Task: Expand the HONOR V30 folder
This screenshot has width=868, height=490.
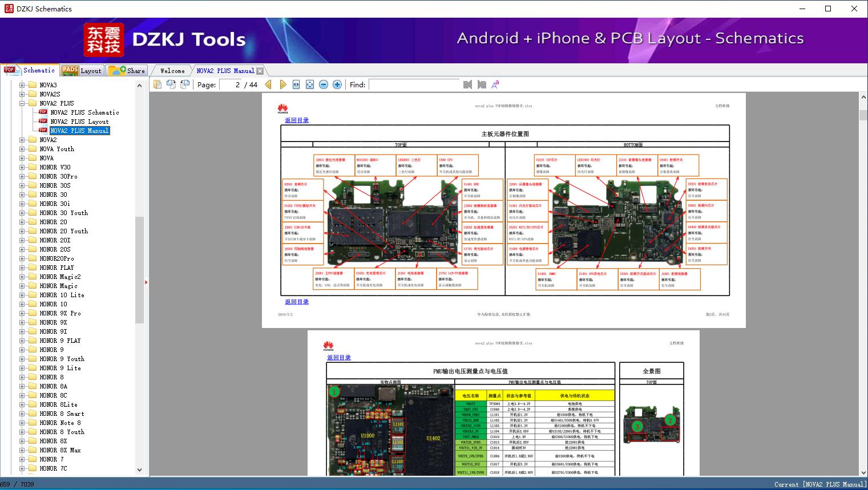Action: 22,167
